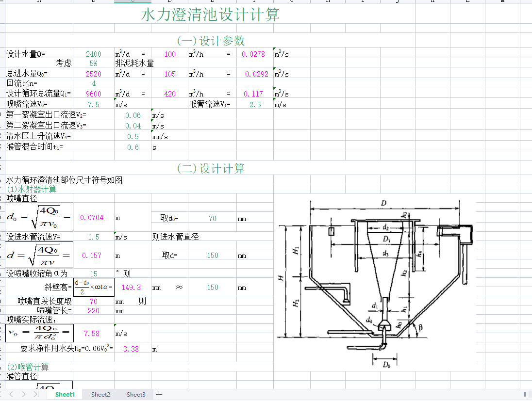The width and height of the screenshot is (532, 401).
Task: Click the label 排泥耗水量
Action: 134,64
